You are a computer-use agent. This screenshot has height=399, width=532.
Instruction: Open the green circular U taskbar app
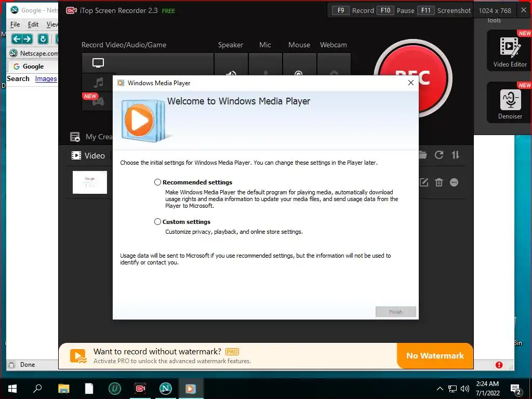115,389
